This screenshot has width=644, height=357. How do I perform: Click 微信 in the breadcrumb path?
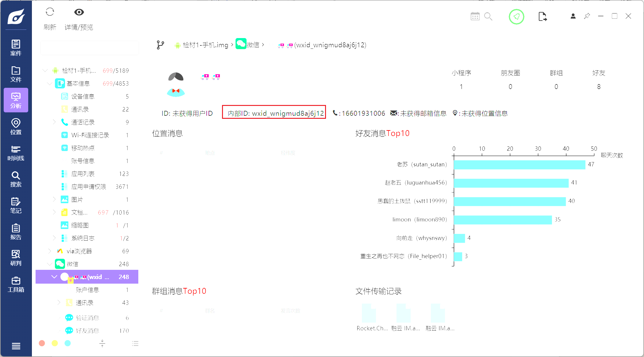(x=253, y=45)
